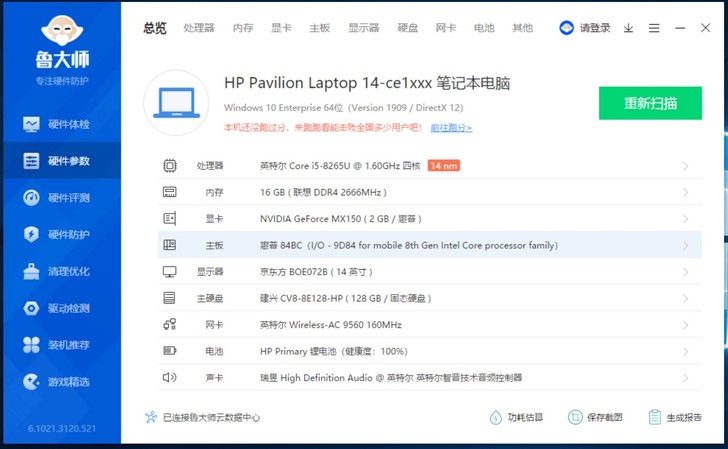The image size is (728, 449).
Task: Switch to the 内存 tab
Action: [x=243, y=28]
